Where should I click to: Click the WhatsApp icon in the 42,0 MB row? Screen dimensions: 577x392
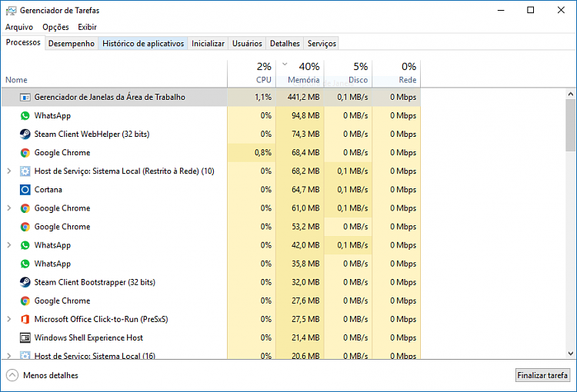[25, 245]
